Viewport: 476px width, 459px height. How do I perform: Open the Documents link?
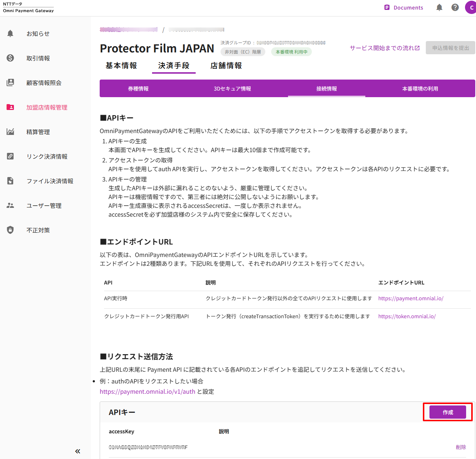point(403,7)
